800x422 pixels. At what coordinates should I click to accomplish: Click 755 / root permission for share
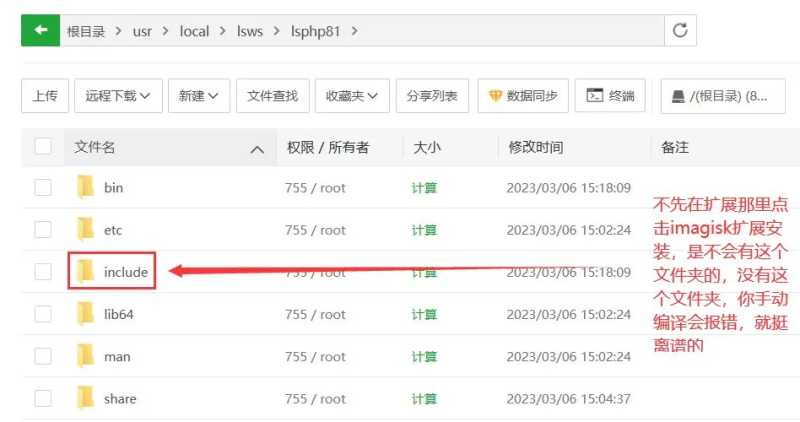coord(315,399)
